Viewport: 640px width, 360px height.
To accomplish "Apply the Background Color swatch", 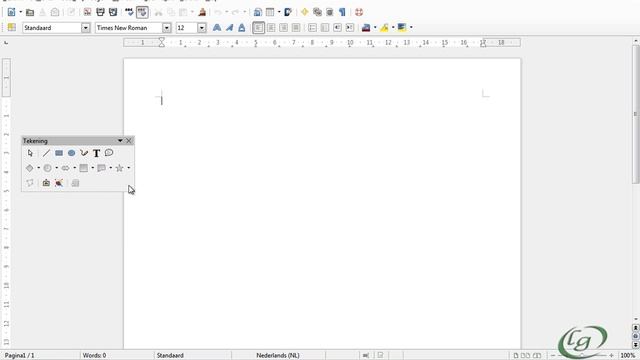I will pyautogui.click(x=402, y=28).
